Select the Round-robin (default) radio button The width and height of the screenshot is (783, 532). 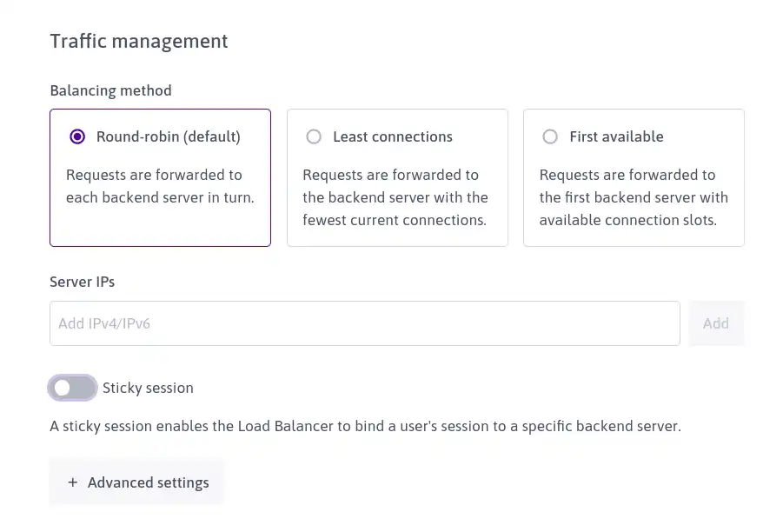pyautogui.click(x=77, y=136)
